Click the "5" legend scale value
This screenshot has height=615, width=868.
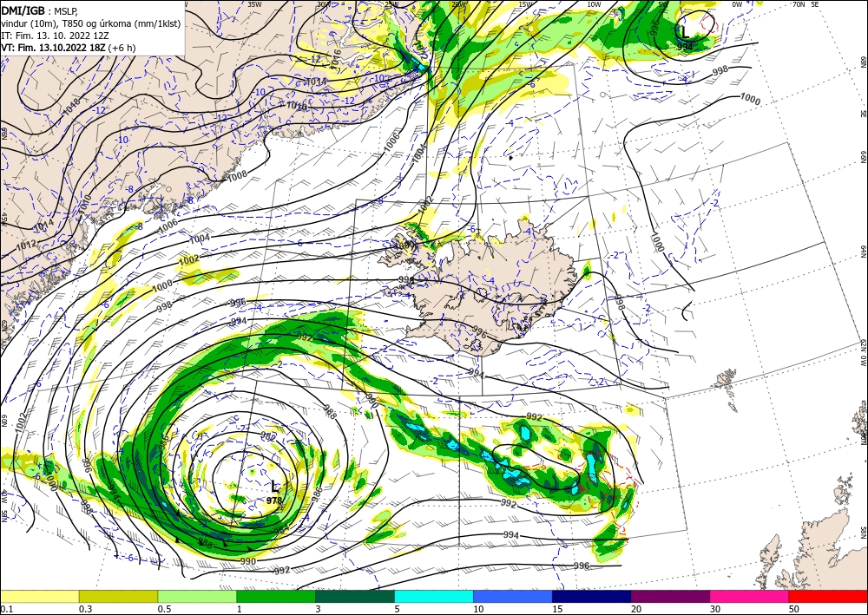(397, 609)
